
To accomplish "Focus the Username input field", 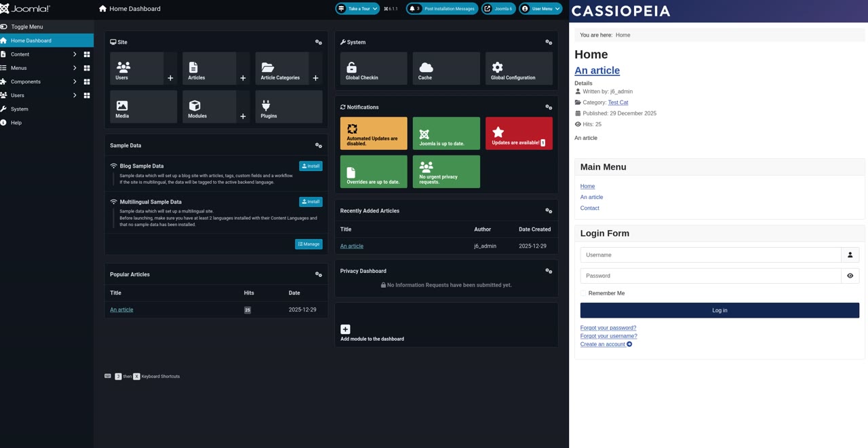I will [x=711, y=255].
